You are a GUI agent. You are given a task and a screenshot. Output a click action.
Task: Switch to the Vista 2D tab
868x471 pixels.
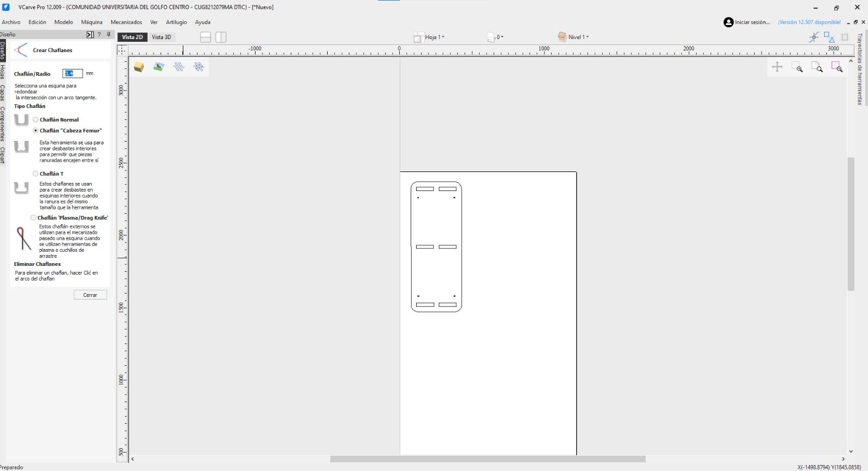pyautogui.click(x=132, y=37)
